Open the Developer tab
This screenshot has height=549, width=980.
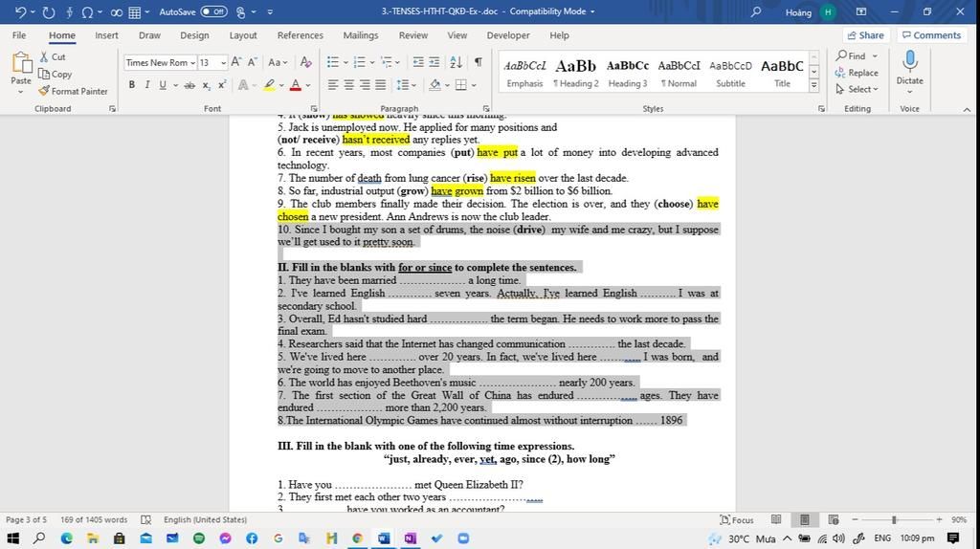tap(508, 35)
